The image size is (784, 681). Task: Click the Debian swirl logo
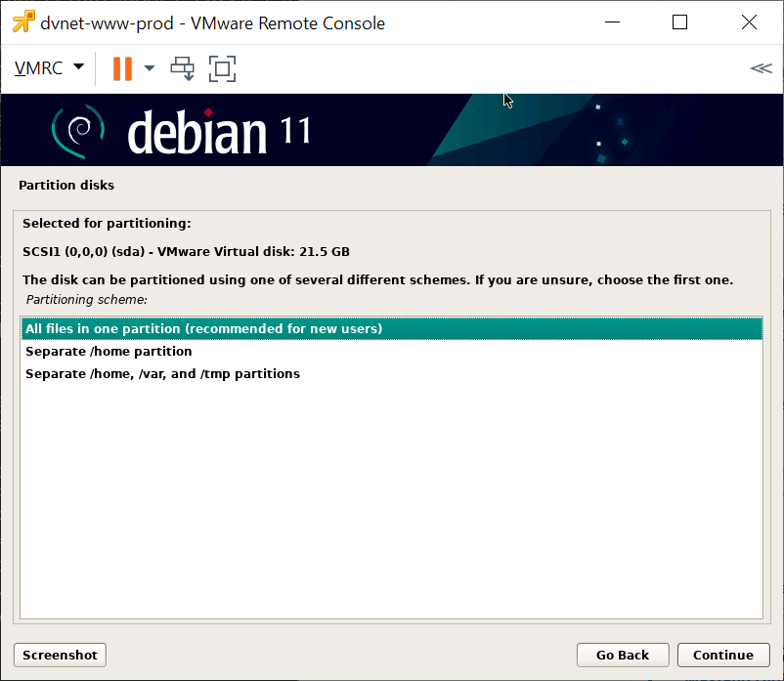click(77, 130)
